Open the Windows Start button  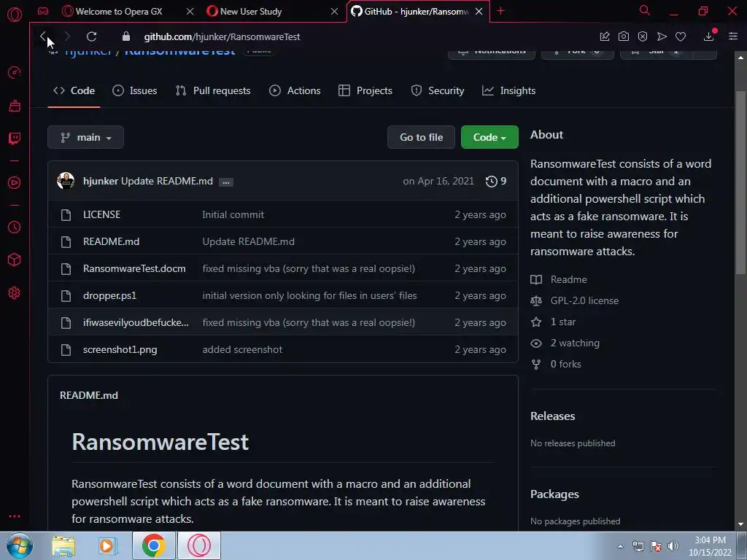[x=19, y=545]
